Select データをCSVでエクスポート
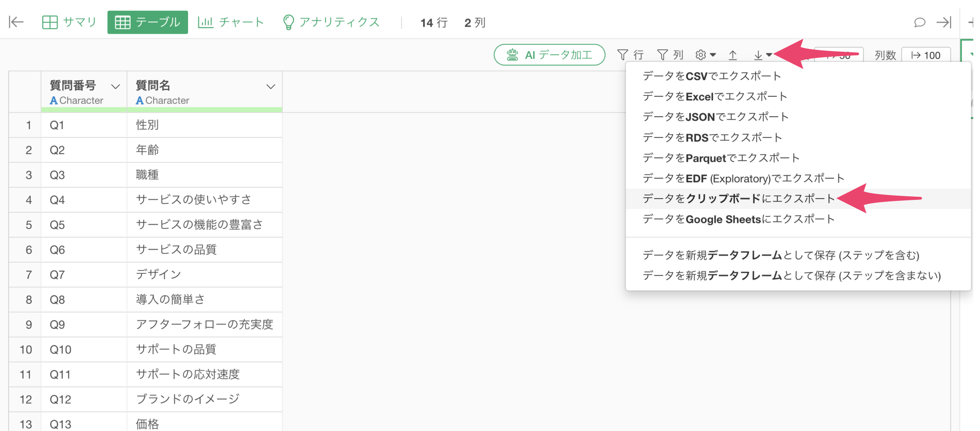Screen dimensions: 980x431 pyautogui.click(x=711, y=76)
